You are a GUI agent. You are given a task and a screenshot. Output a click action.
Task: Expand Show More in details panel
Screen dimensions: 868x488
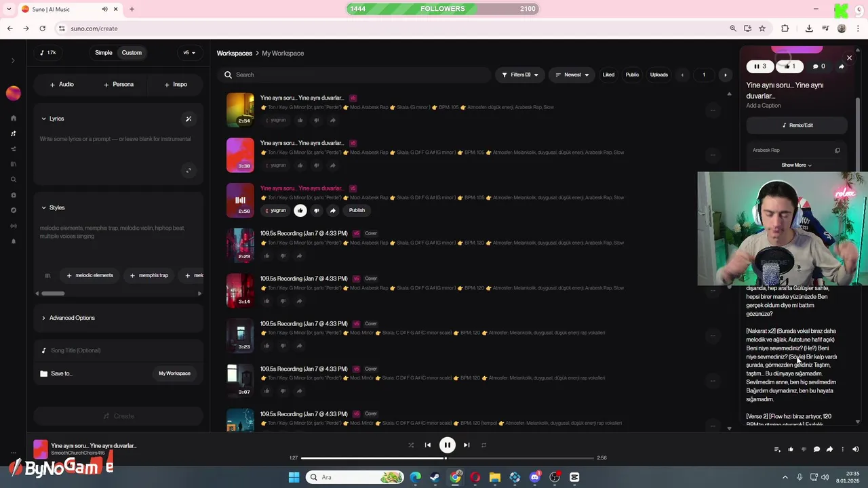coord(796,165)
